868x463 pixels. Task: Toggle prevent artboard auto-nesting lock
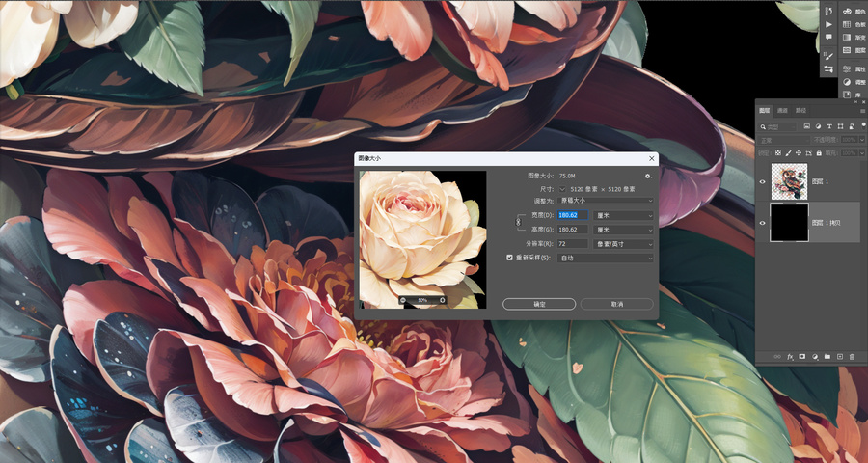pos(809,152)
